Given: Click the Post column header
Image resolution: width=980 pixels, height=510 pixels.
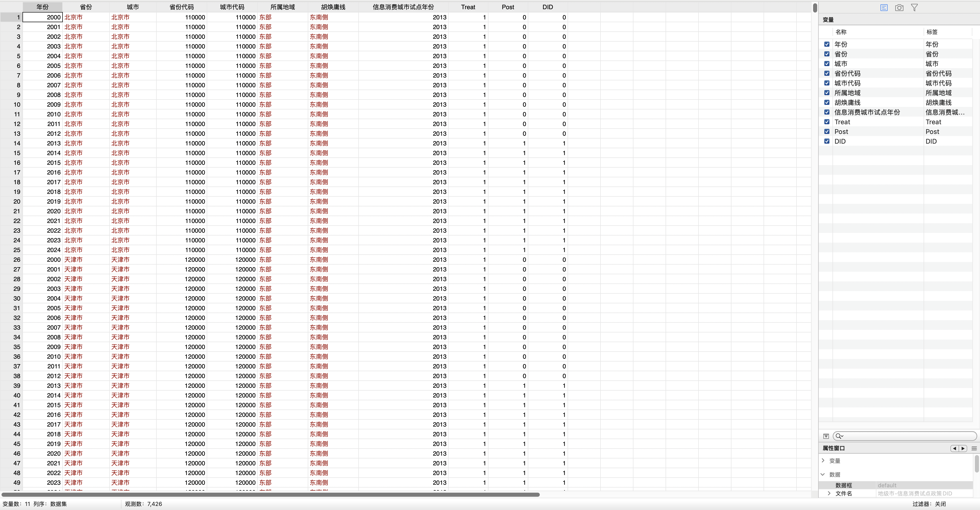Looking at the screenshot, I should (508, 7).
